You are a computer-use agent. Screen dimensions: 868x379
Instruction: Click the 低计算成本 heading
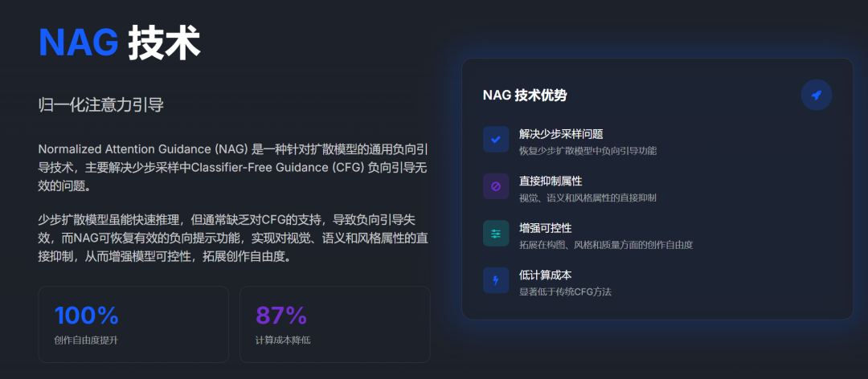[545, 275]
